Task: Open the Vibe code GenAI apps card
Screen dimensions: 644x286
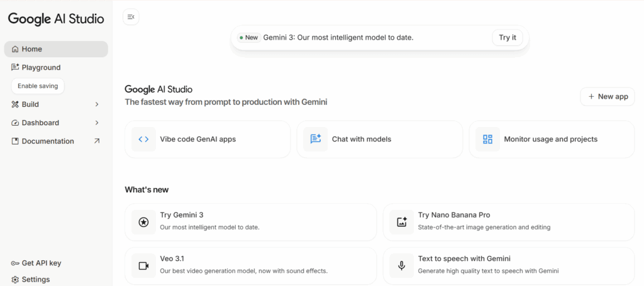Action: tap(208, 139)
